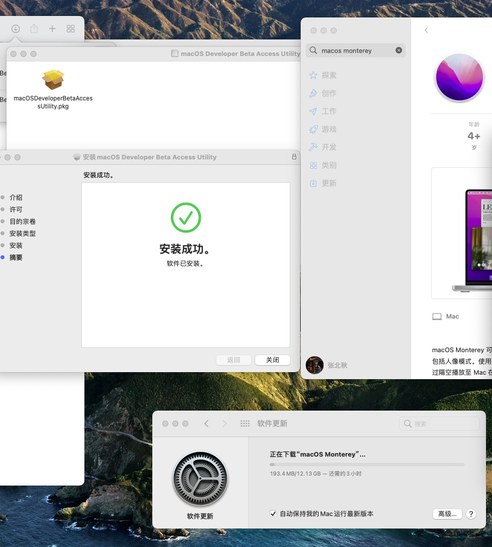The width and height of the screenshot is (492, 547).
Task: Open 开发 in App Store sidebar
Action: click(323, 147)
